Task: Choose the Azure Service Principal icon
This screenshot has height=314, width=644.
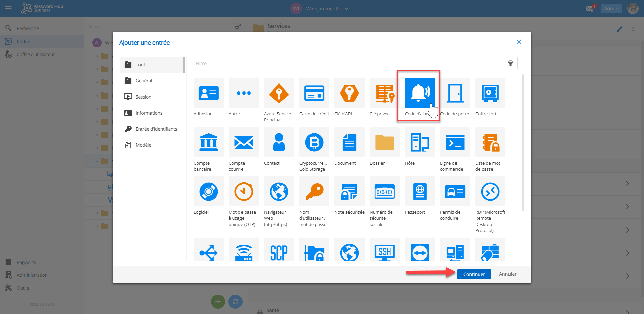Action: click(279, 93)
